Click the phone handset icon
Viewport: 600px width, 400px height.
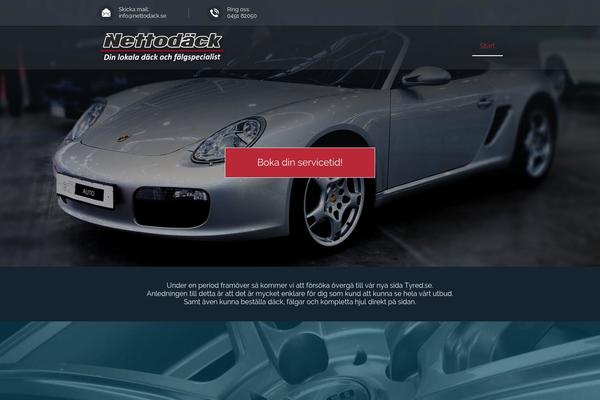tap(214, 13)
